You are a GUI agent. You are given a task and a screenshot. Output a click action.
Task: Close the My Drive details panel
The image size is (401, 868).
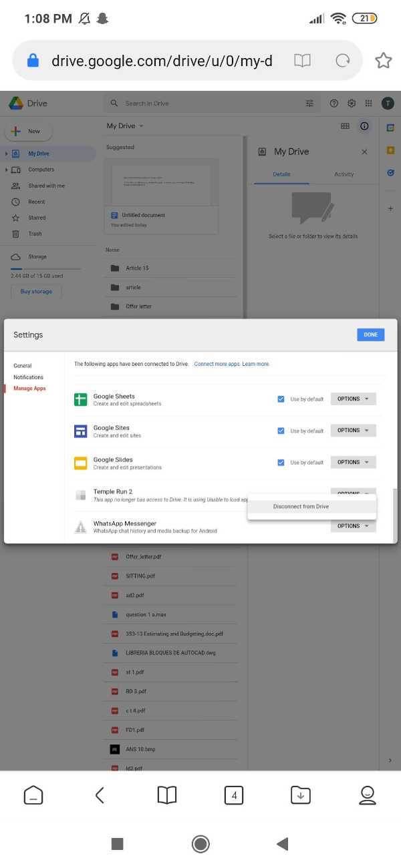(x=364, y=152)
